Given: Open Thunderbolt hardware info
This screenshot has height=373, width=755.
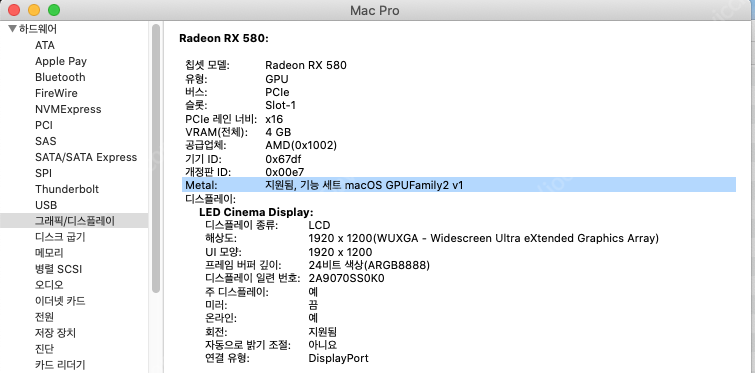Looking at the screenshot, I should (x=67, y=189).
